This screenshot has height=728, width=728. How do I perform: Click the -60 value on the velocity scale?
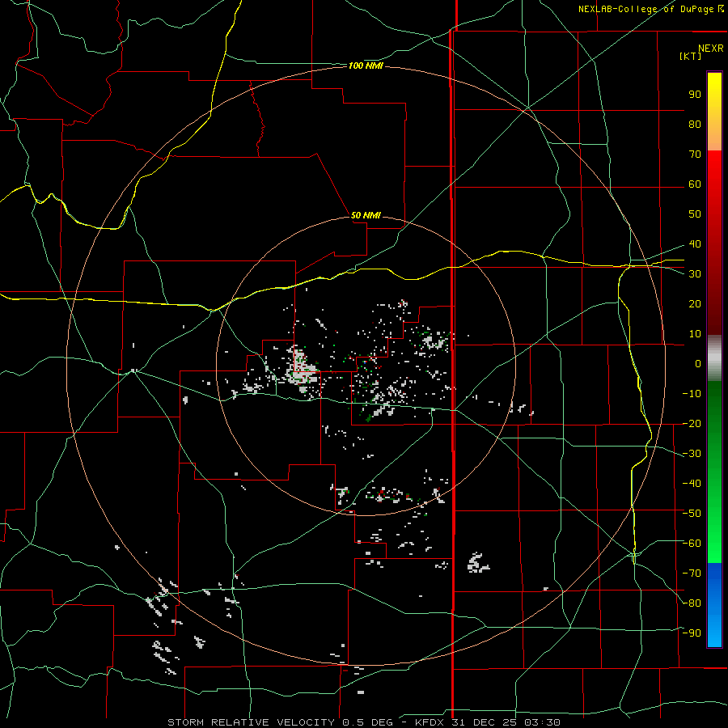[692, 544]
